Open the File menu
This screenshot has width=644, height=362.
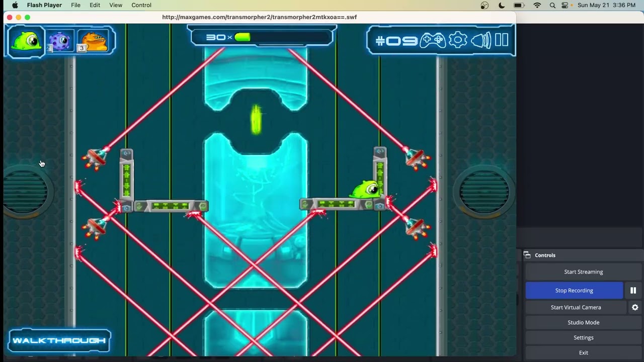75,5
